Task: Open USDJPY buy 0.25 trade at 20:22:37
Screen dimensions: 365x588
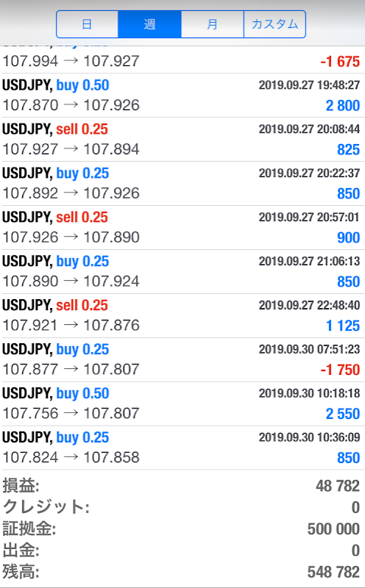Action: click(182, 183)
